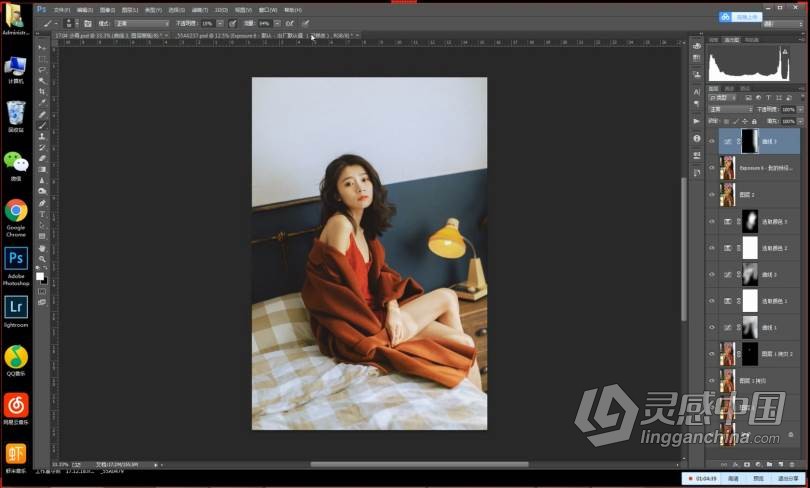The image size is (810, 488).
Task: Select the Healing Brush tool
Action: (x=42, y=114)
